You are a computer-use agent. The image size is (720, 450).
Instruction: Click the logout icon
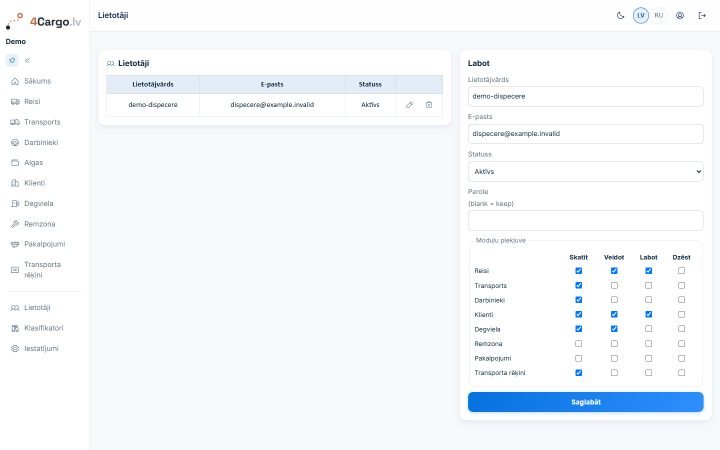click(x=702, y=16)
